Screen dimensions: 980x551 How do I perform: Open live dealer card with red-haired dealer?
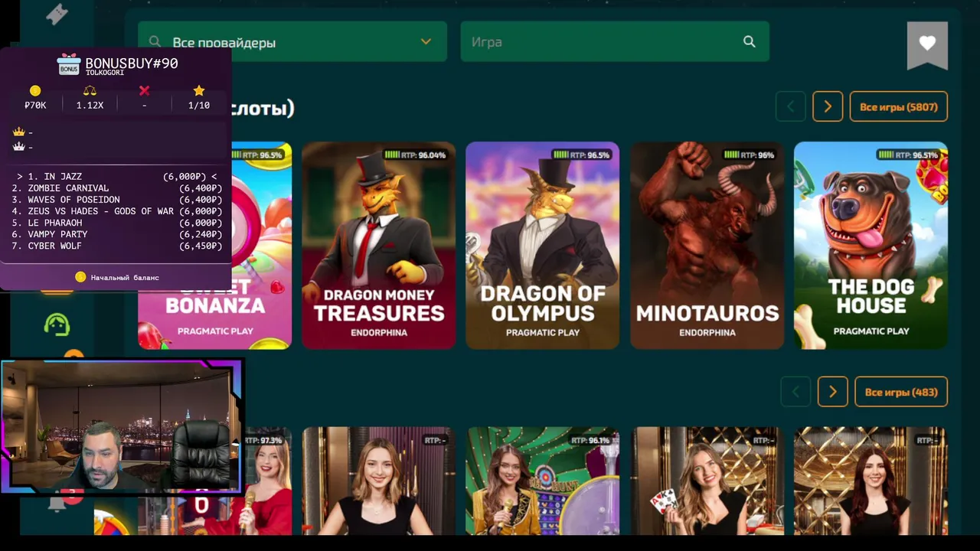tap(871, 481)
